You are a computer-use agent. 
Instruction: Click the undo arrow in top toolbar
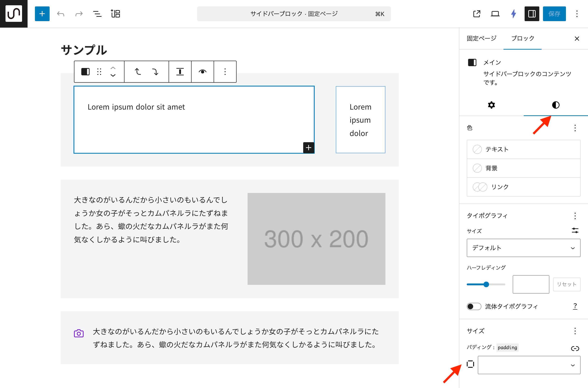(61, 14)
